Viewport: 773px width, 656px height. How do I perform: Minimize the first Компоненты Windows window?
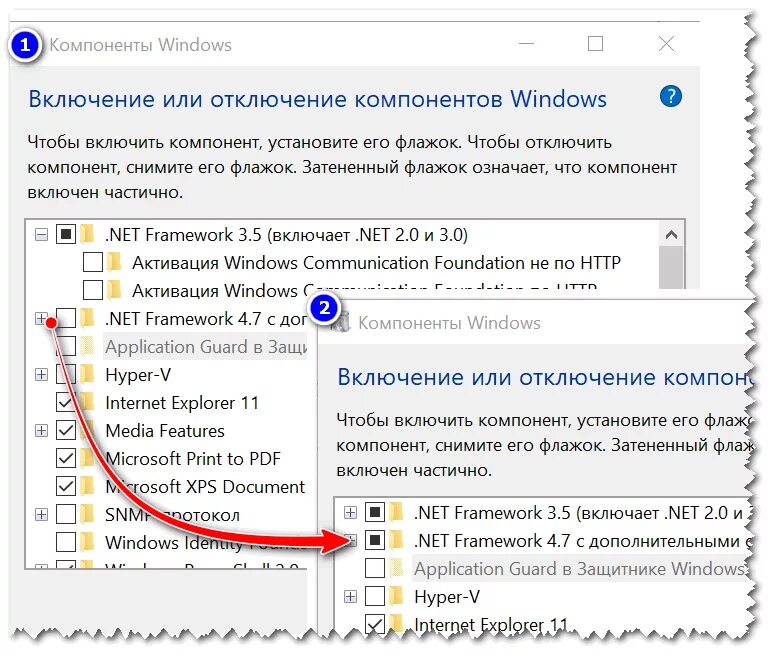526,44
